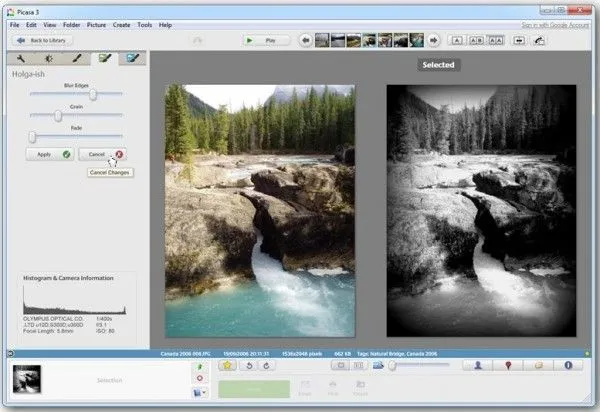Open the Basic Fixes wrench tab

tap(21, 59)
